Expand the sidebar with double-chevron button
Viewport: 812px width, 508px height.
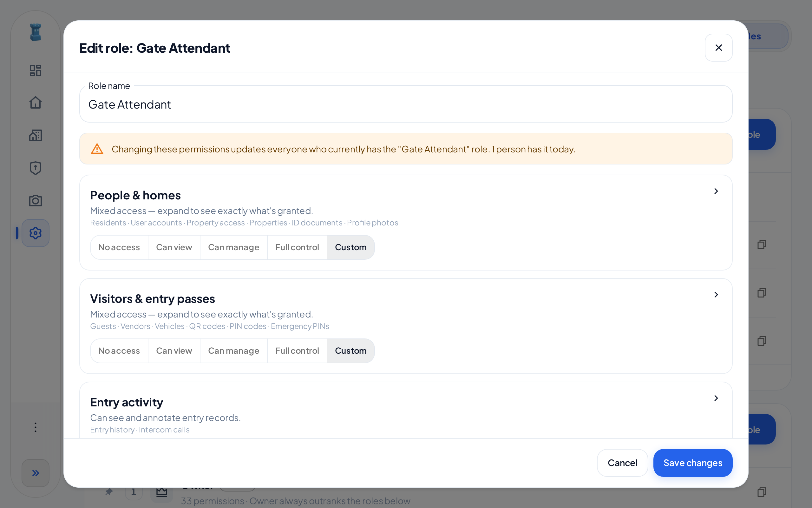coord(35,473)
